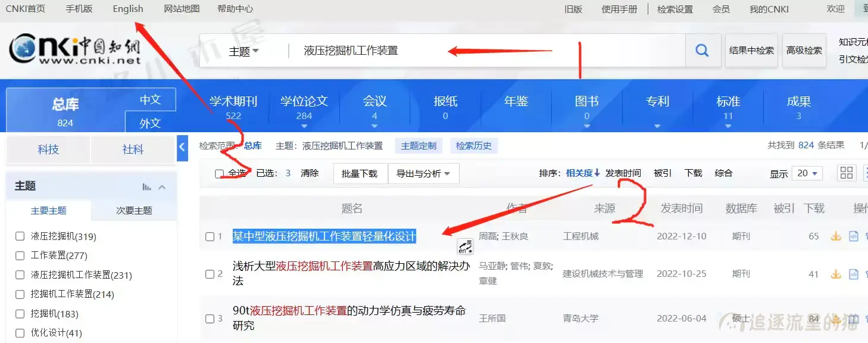Open HTML reading icon for the first result
868x343 pixels.
853,236
